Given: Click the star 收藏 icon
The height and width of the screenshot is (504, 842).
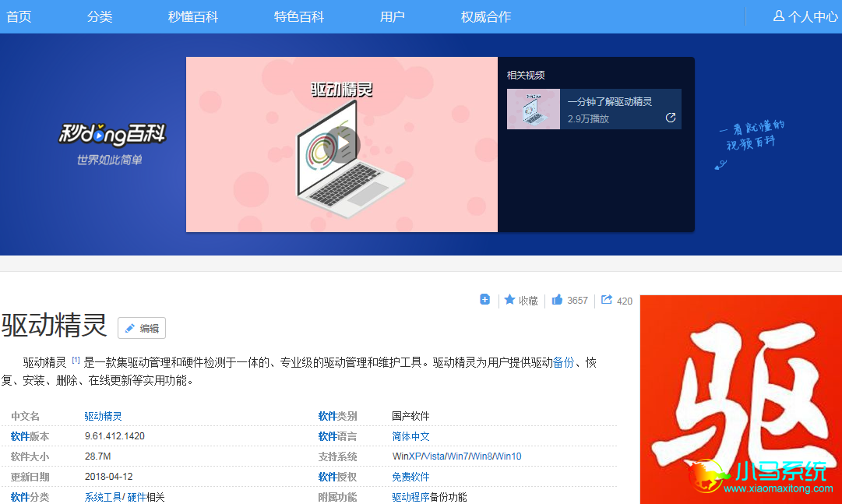Looking at the screenshot, I should 509,300.
